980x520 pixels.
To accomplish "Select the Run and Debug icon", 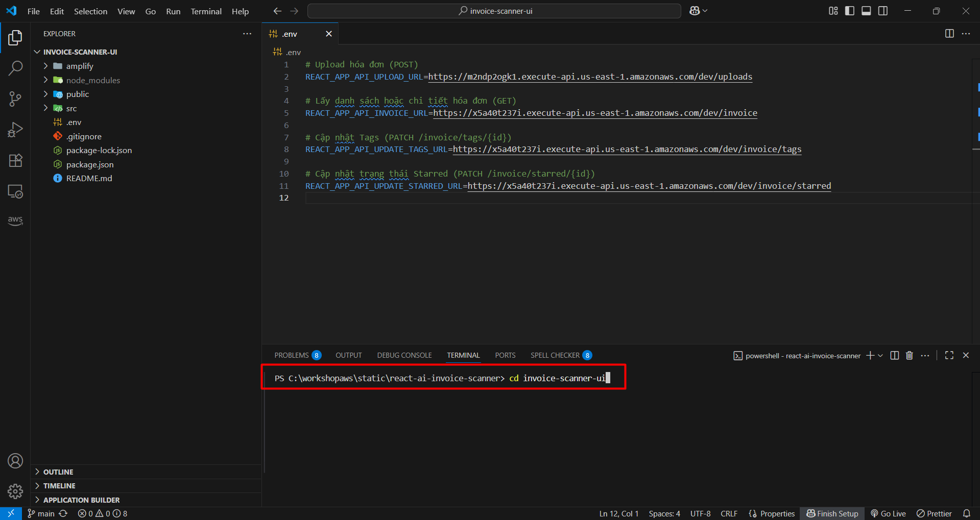I will (15, 129).
